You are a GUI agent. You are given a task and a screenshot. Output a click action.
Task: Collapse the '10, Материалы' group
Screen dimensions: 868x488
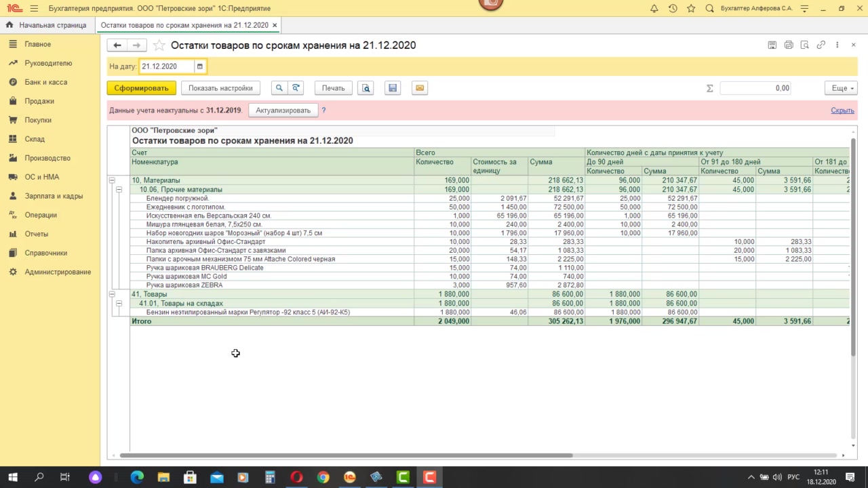click(x=112, y=181)
